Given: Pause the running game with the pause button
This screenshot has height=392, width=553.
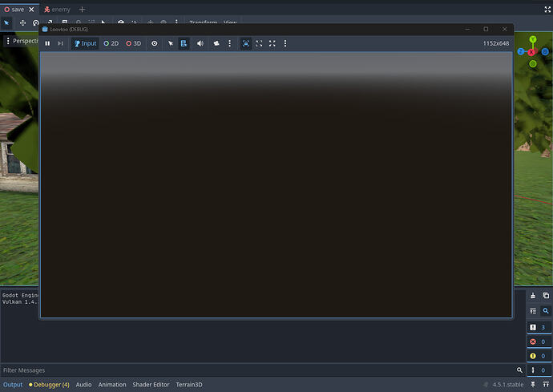Looking at the screenshot, I should [x=47, y=43].
